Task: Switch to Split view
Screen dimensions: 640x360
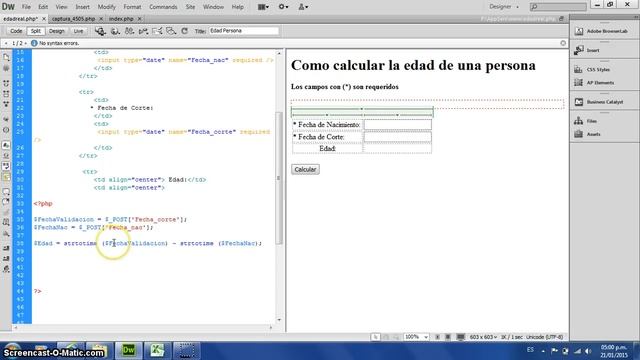Action: pos(36,31)
